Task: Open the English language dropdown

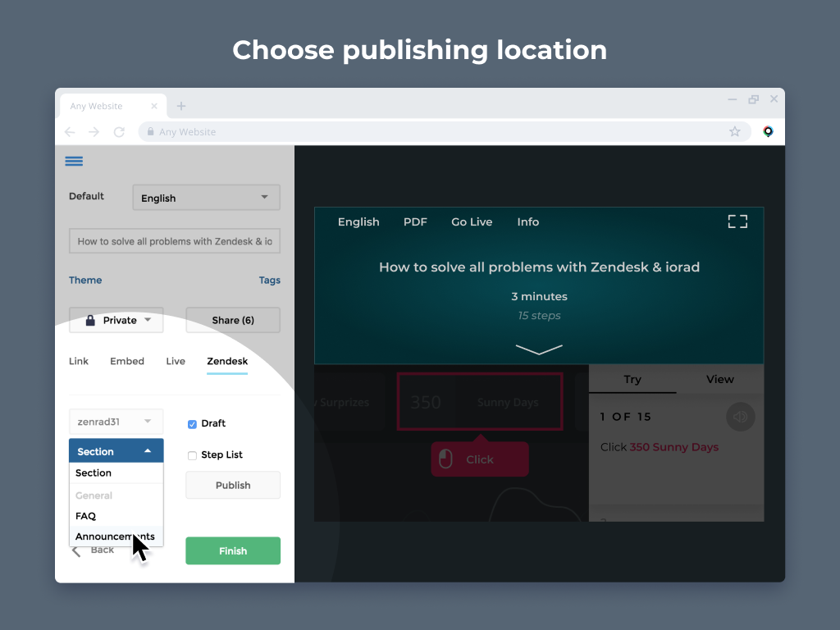Action: click(206, 198)
